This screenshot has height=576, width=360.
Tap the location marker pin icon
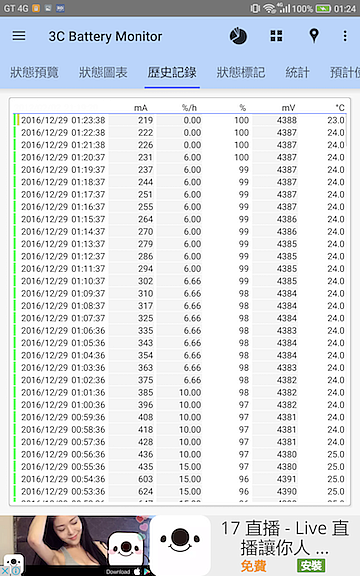[314, 36]
